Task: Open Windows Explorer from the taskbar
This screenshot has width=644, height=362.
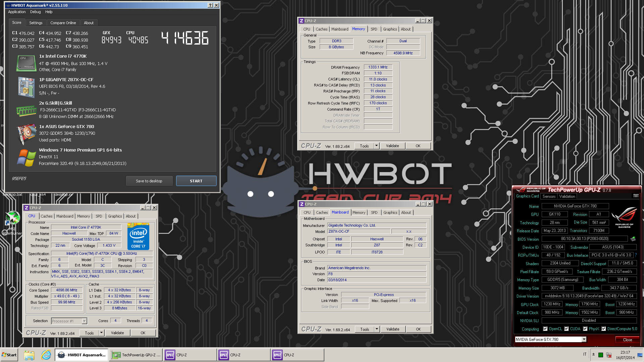Action: click(x=29, y=355)
